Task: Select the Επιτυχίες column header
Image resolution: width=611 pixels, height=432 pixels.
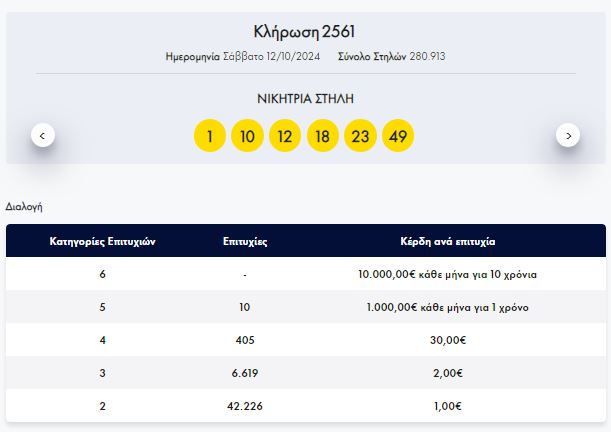Action: click(245, 241)
